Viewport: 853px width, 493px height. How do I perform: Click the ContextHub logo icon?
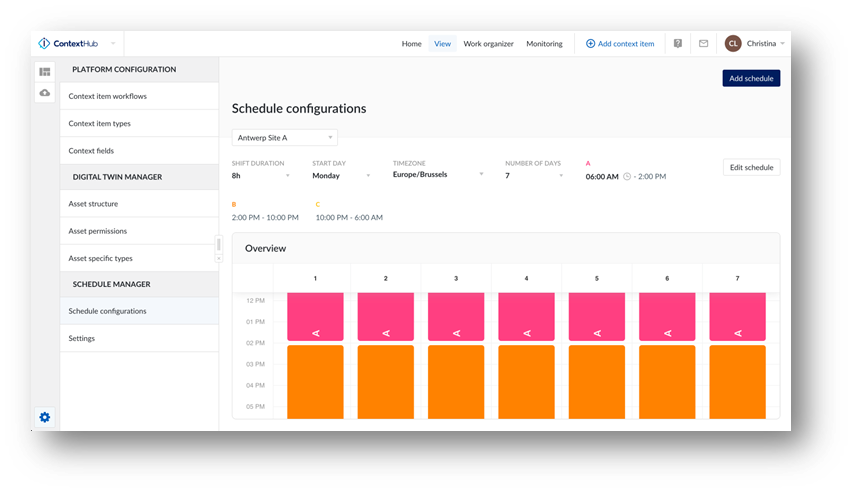pyautogui.click(x=44, y=44)
